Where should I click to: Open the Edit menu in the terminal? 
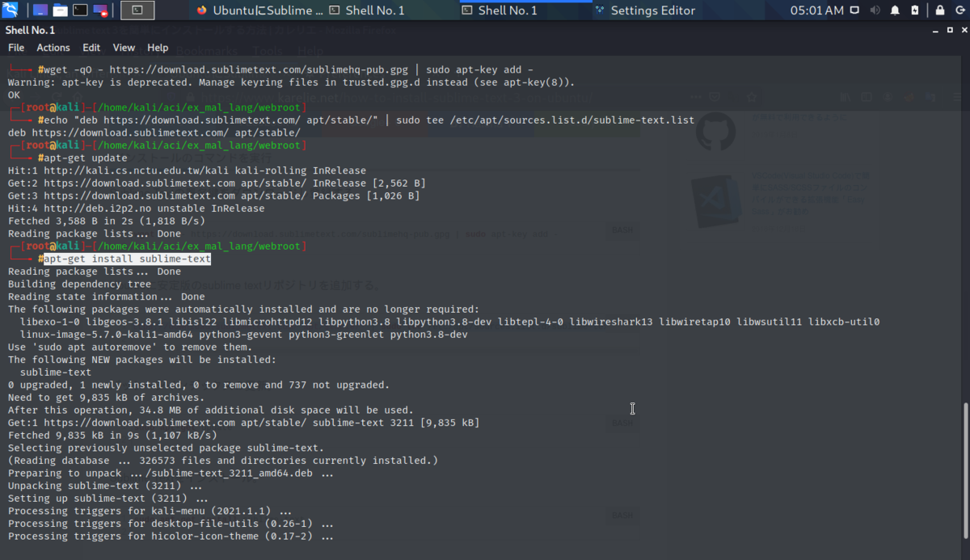(91, 48)
